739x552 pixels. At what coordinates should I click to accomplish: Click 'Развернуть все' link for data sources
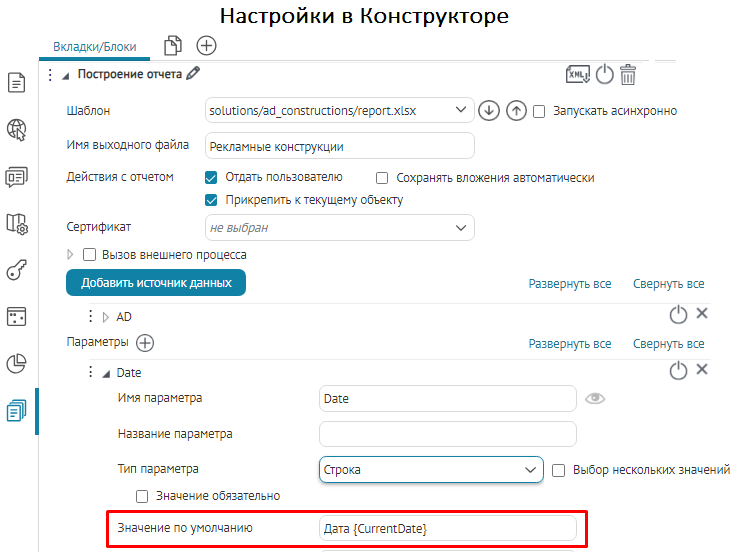(569, 284)
